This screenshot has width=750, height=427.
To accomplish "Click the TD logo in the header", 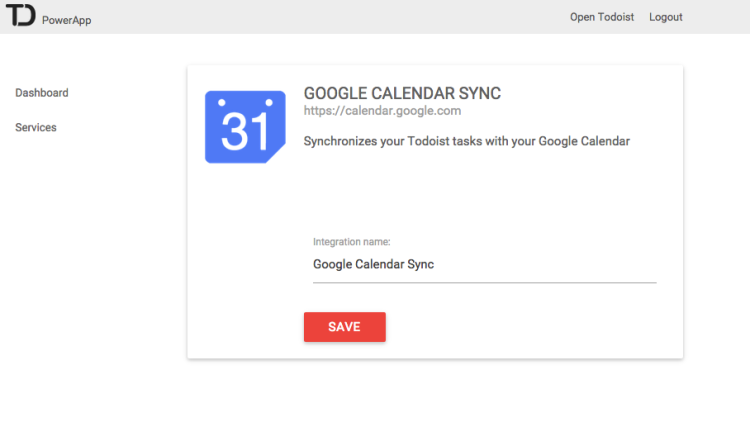I will click(21, 15).
